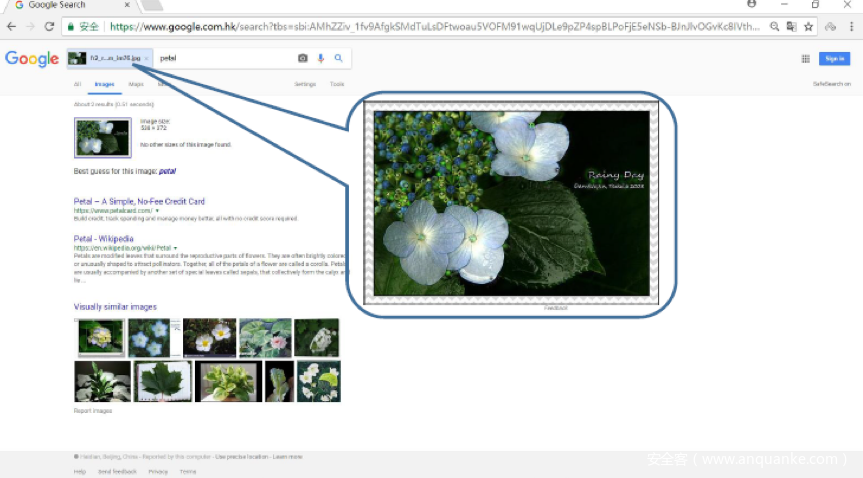Screen dimensions: 863x478
Task: Switch to the All results tab
Action: (x=78, y=84)
